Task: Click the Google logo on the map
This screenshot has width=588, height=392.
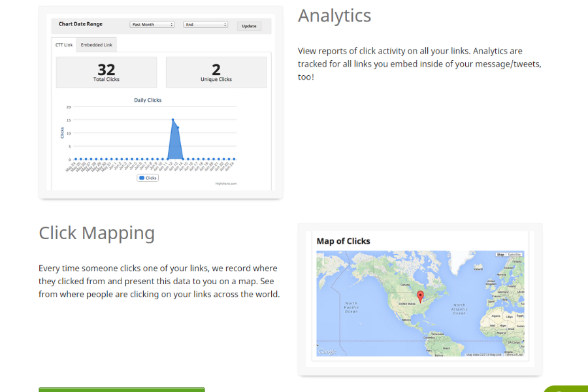Action: 326,352
